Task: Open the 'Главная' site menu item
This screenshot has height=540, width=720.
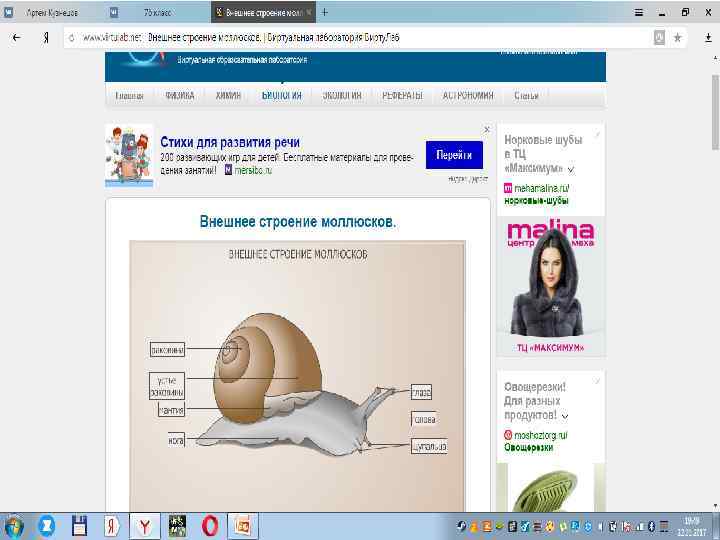Action: point(129,96)
